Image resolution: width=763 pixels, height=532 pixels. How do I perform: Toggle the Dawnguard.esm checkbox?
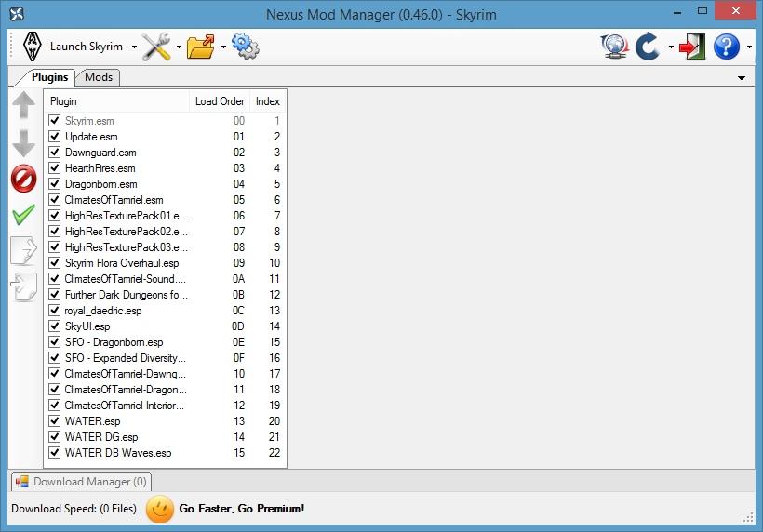(x=55, y=153)
